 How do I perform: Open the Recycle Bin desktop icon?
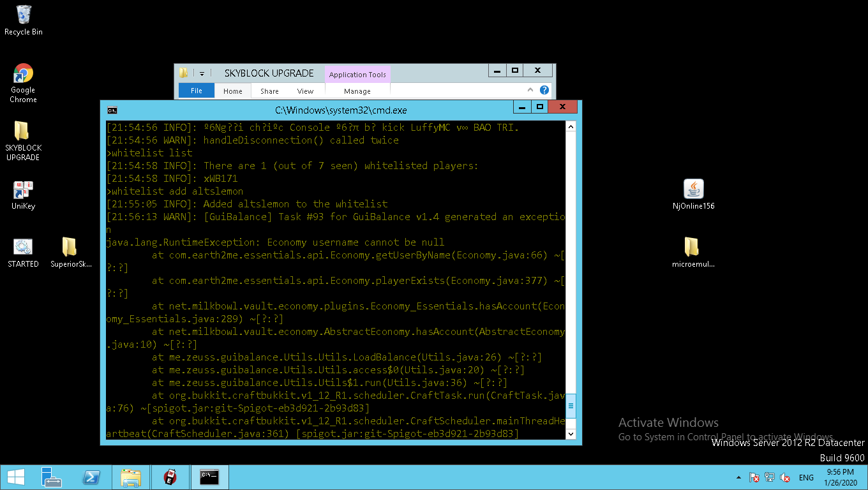(x=24, y=20)
